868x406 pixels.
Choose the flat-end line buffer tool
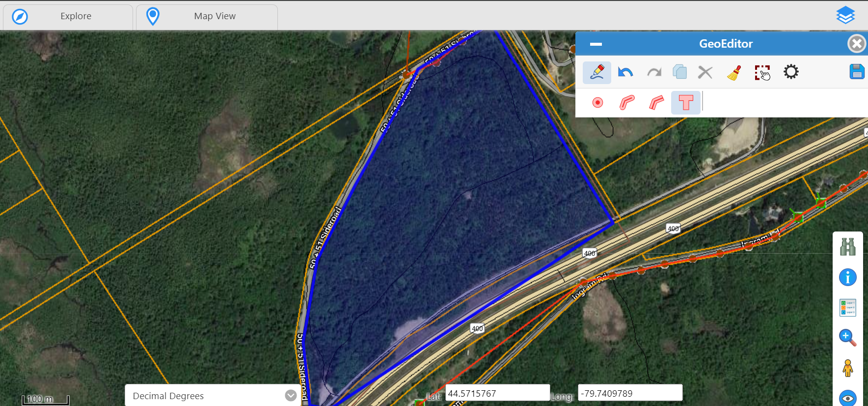click(656, 102)
